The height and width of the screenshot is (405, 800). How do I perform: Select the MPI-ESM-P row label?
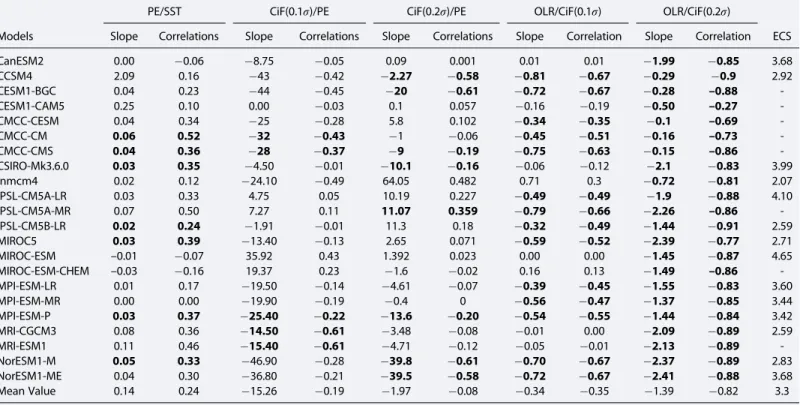[24, 316]
